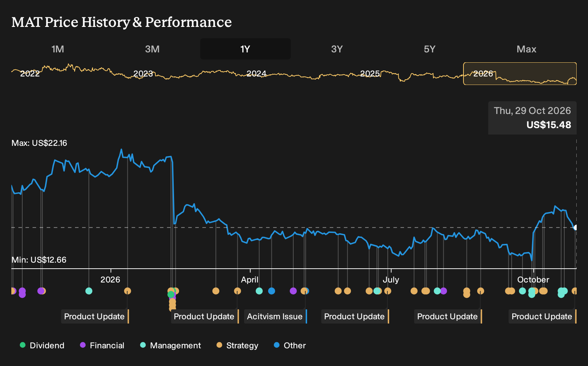Click the MAT Price History & Performance heading
This screenshot has height=366, width=588.
[x=122, y=22]
